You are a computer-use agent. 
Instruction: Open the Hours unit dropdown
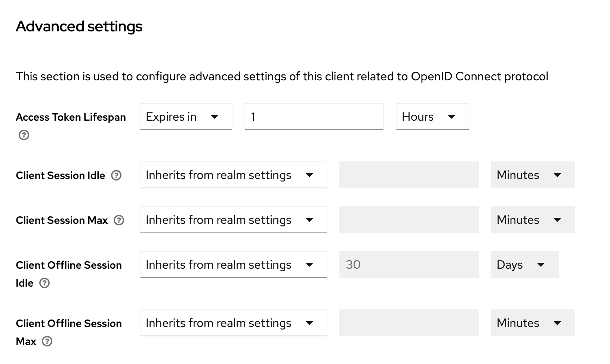(432, 117)
